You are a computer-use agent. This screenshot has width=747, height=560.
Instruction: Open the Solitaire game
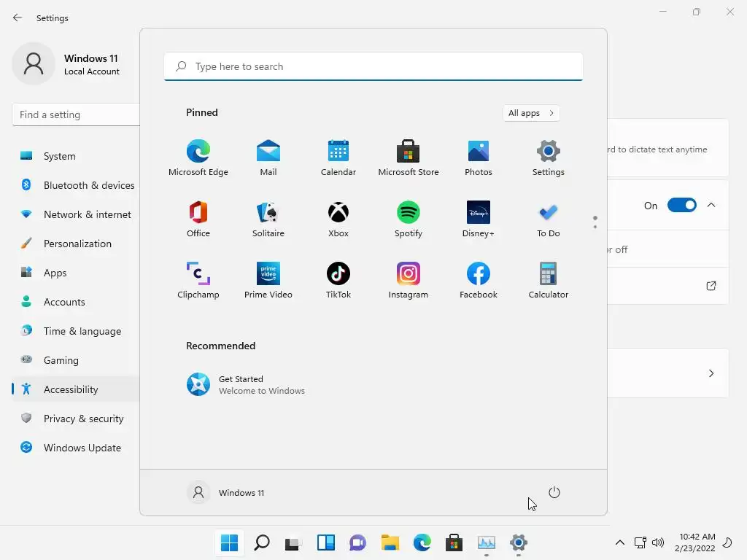tap(268, 219)
